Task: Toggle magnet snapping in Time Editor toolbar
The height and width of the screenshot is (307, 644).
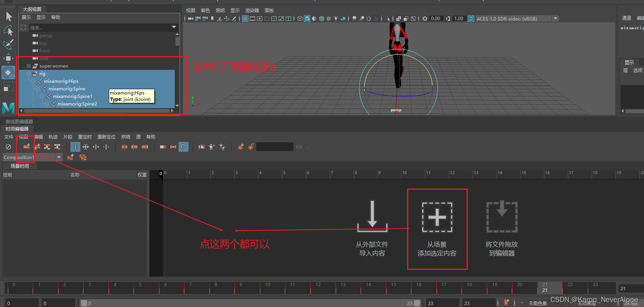Action: pos(183,147)
